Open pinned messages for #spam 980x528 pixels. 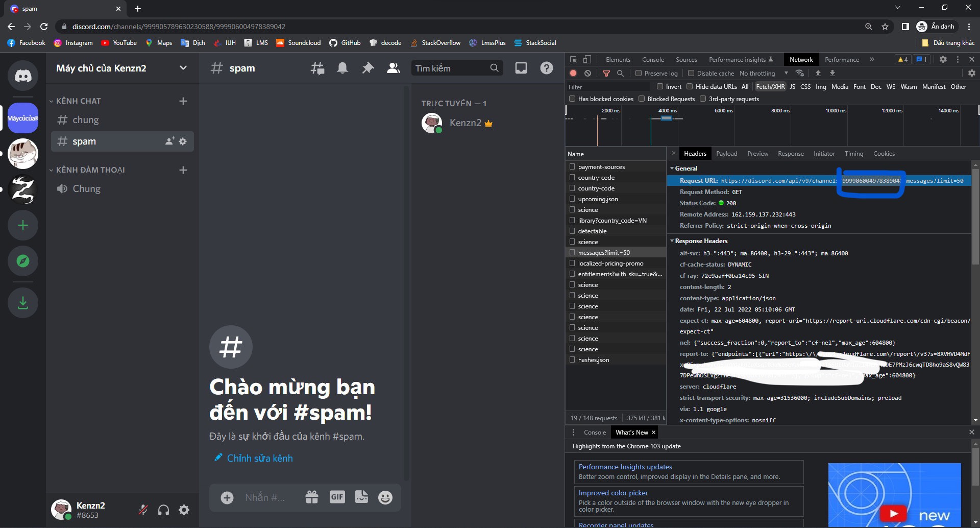pos(367,67)
